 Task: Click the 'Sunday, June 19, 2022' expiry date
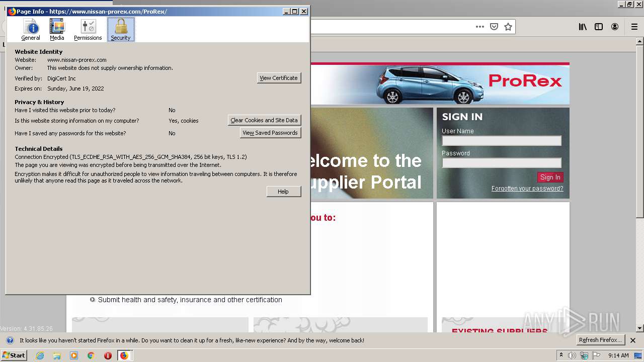(75, 88)
